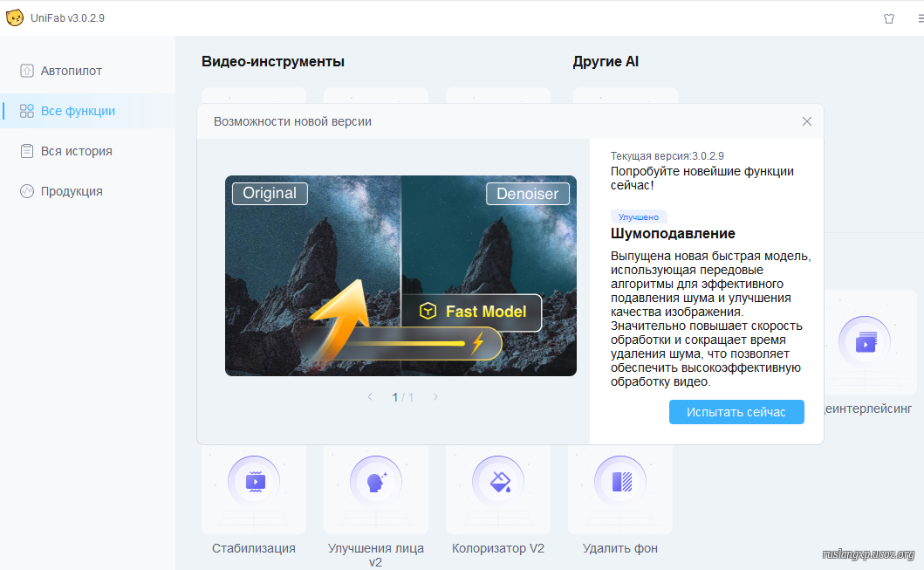
Task: Click the UniFab cat logo icon
Action: [x=15, y=18]
